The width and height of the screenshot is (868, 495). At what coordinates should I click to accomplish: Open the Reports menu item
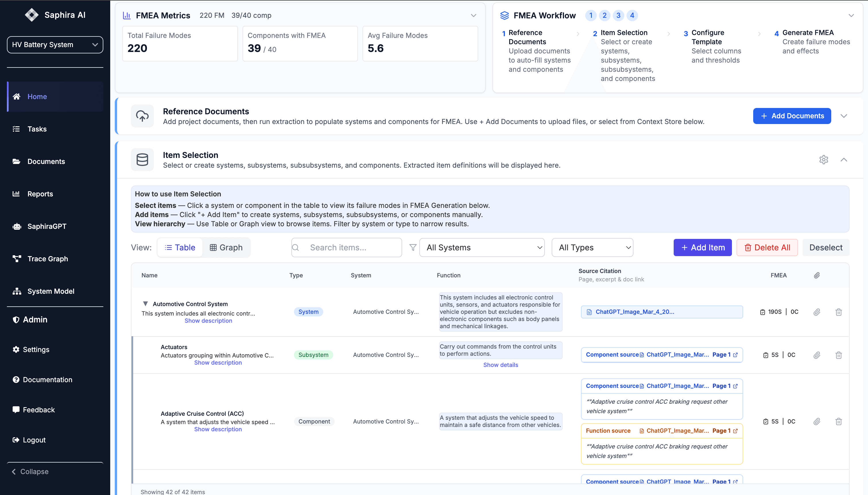[x=40, y=194]
